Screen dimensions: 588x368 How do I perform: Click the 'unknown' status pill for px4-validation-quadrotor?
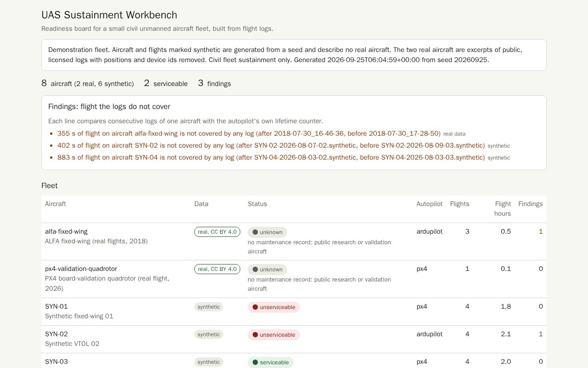(x=267, y=270)
